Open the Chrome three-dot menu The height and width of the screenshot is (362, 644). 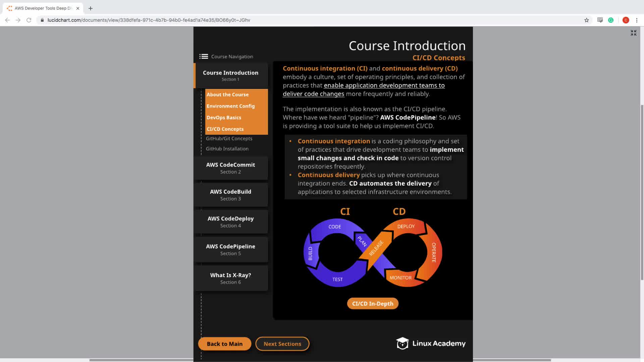pyautogui.click(x=637, y=20)
